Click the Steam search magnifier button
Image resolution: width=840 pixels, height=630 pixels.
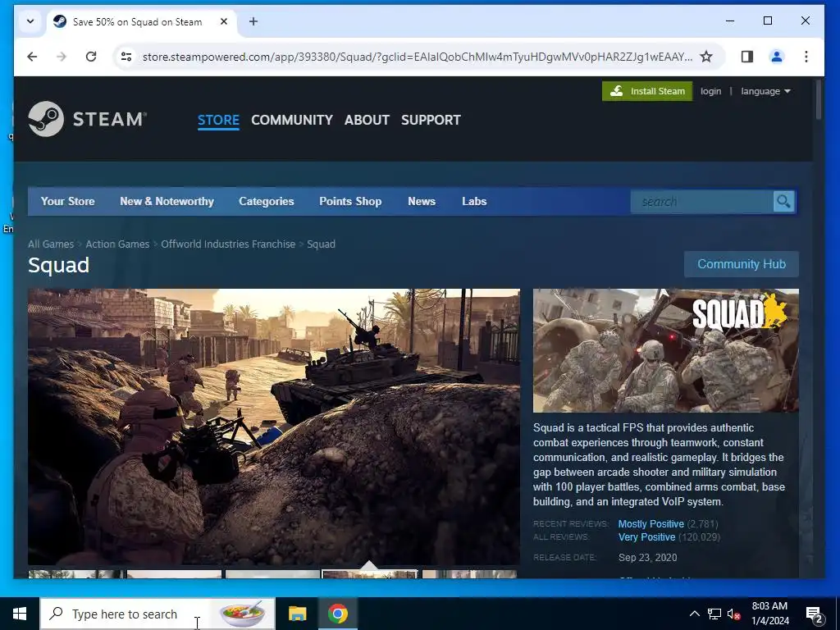click(x=783, y=202)
